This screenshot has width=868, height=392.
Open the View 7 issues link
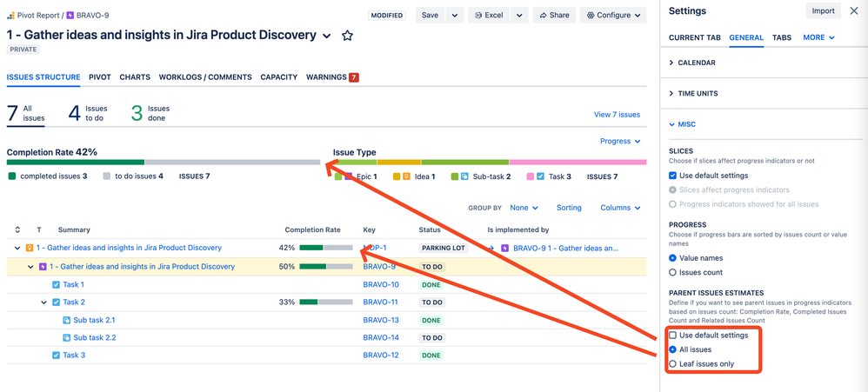pos(617,115)
